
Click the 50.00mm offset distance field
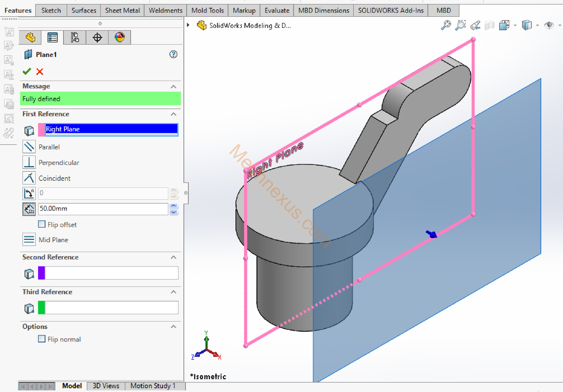[x=103, y=209]
